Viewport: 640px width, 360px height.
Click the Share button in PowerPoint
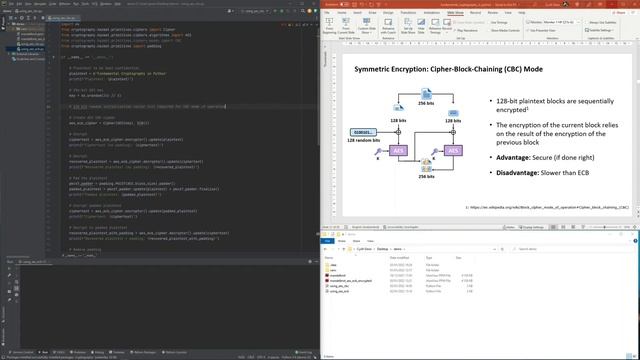coord(619,13)
